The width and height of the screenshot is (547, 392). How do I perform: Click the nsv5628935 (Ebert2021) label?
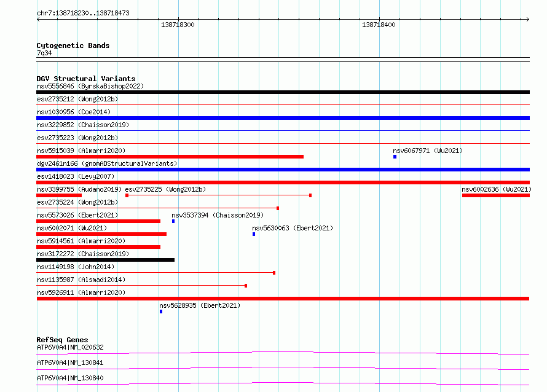(x=200, y=305)
